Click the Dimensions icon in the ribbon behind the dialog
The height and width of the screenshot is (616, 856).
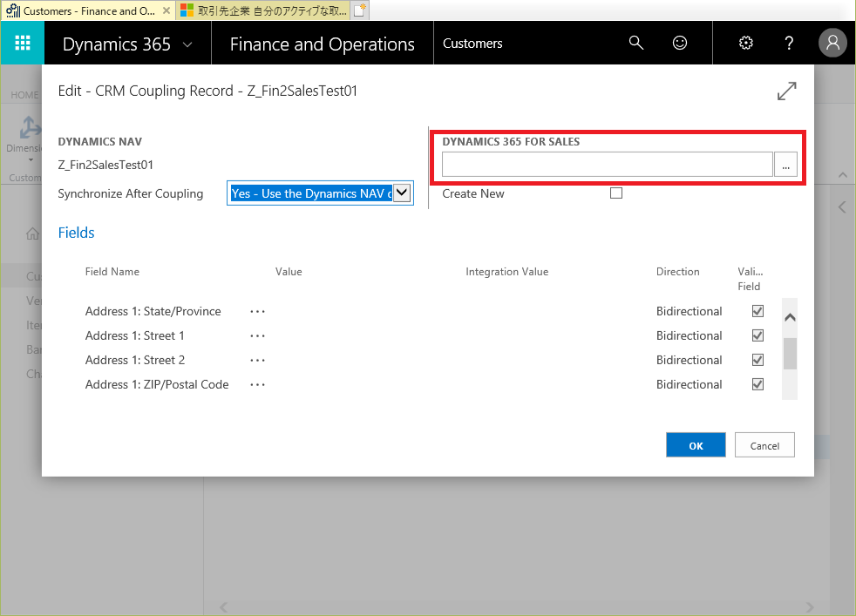tap(29, 128)
